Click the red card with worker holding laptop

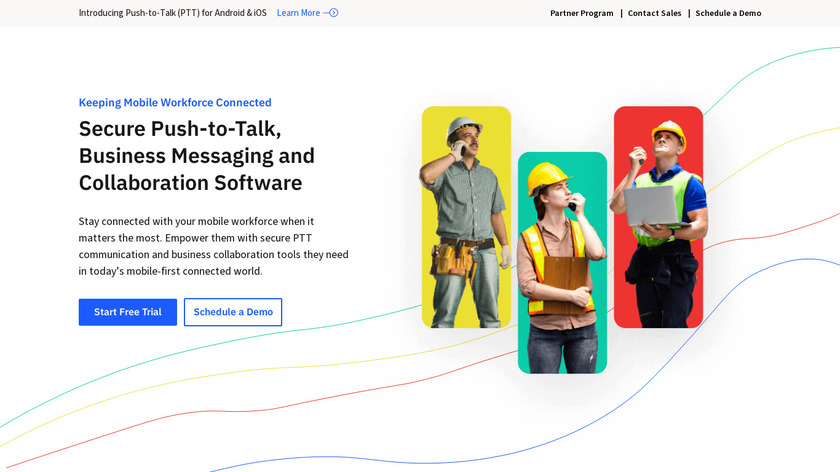point(658,217)
